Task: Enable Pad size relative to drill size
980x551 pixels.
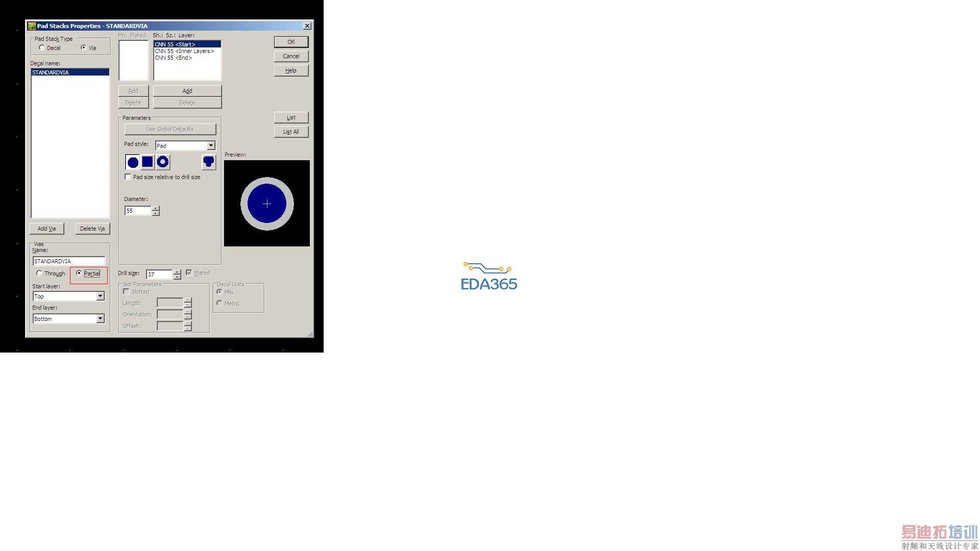Action: [x=128, y=177]
